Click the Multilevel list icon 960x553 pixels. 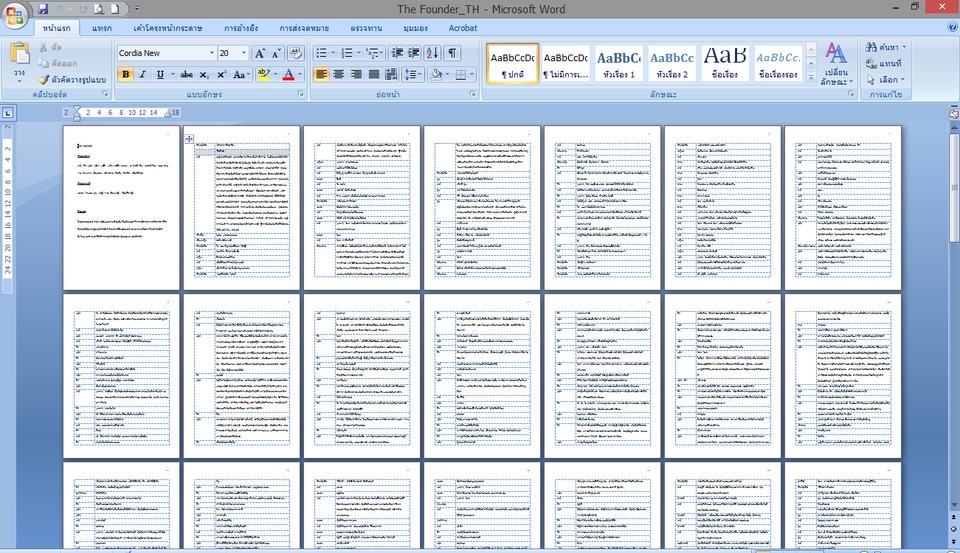[372, 53]
